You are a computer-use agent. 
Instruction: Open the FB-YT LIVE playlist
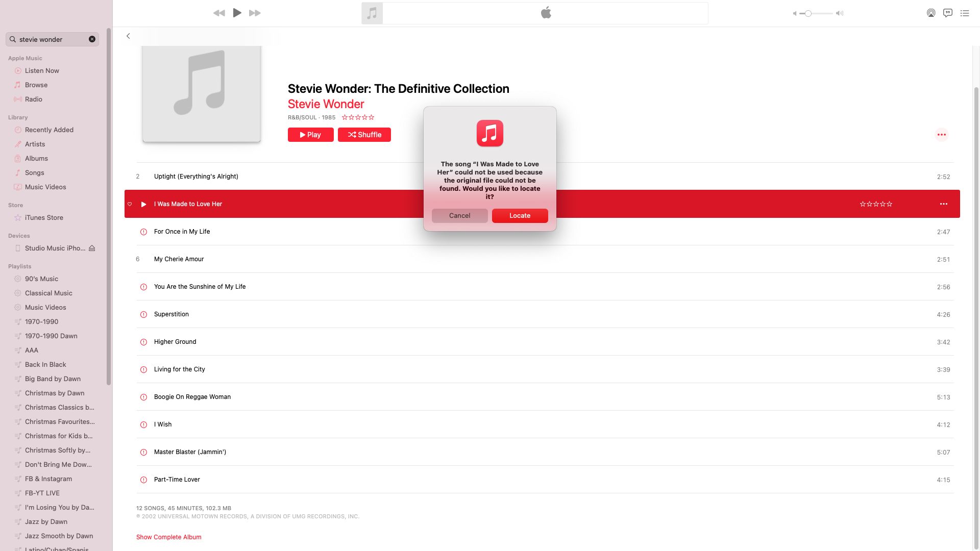point(42,493)
